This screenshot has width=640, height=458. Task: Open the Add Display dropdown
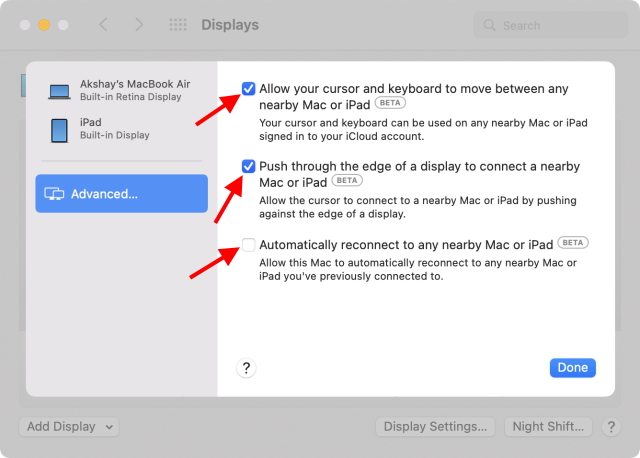(x=68, y=427)
